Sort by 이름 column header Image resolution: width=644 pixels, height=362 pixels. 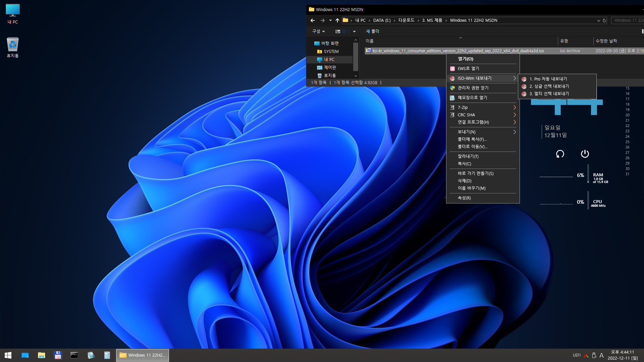coord(461,41)
